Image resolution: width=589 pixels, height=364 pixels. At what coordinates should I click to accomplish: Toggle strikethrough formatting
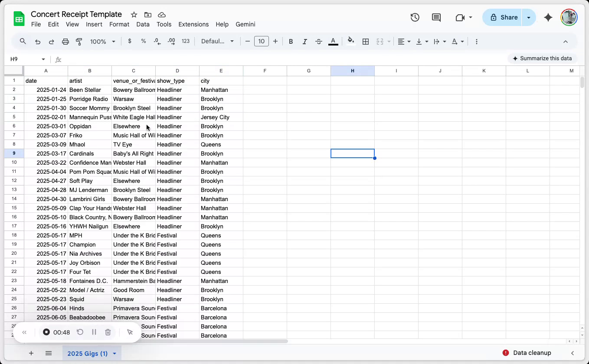pos(319,42)
